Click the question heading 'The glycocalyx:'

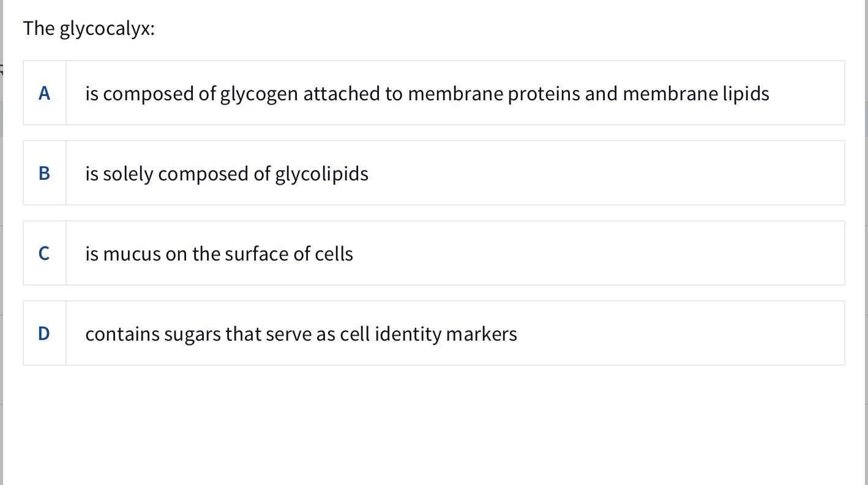[89, 29]
